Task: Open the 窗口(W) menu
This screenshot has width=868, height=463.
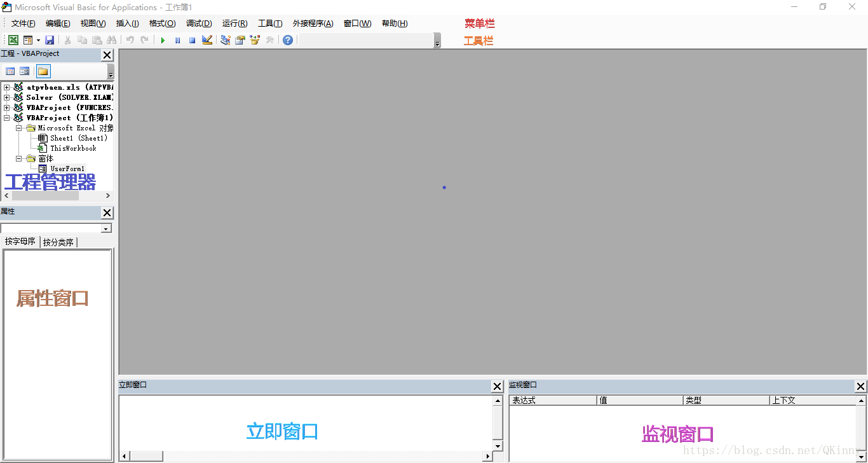Action: (x=357, y=24)
